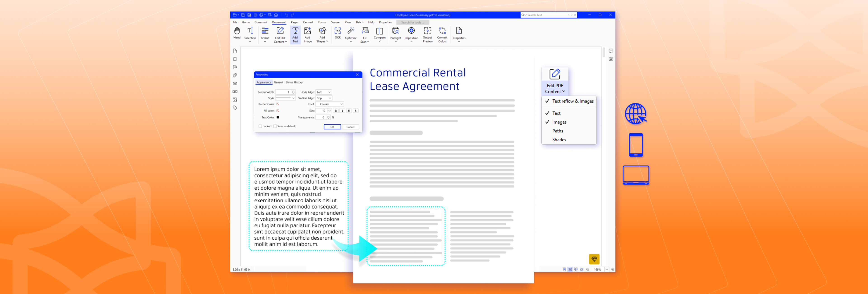Open the Destinations flag panel in sidebar
868x294 pixels.
(235, 67)
